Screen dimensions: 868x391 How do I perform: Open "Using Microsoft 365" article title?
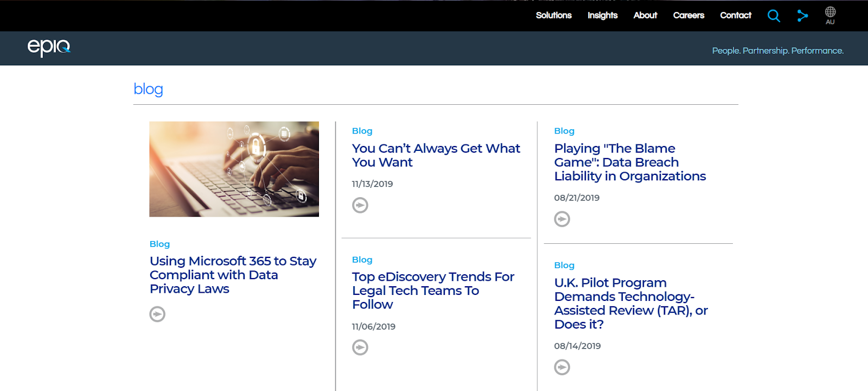coord(233,275)
